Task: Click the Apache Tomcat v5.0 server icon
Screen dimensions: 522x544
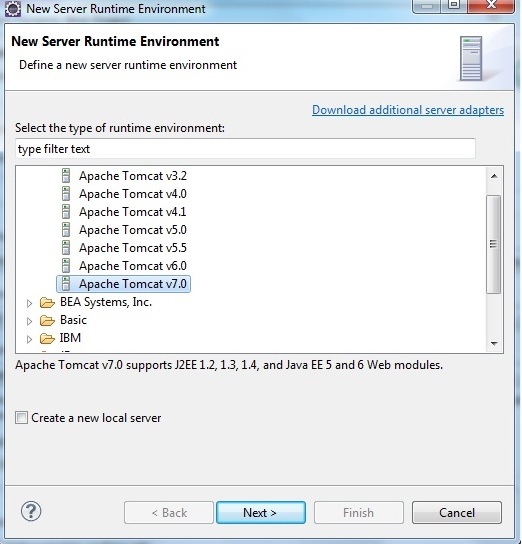Action: tap(66, 230)
